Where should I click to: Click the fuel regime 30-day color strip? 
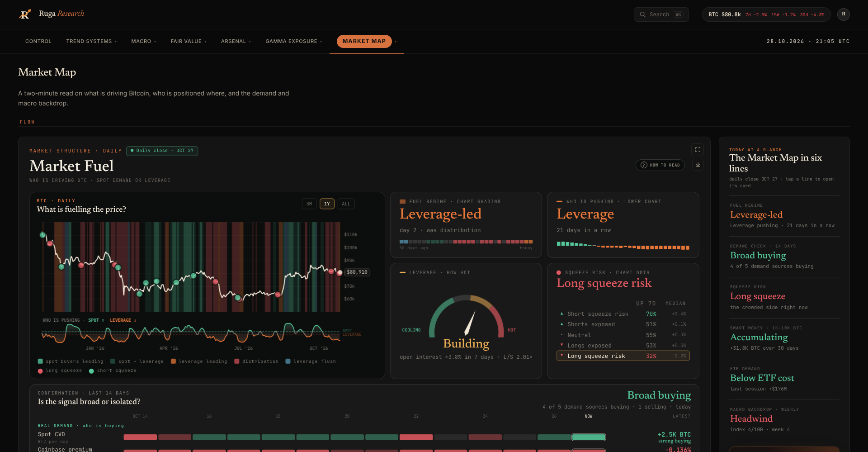(466, 242)
